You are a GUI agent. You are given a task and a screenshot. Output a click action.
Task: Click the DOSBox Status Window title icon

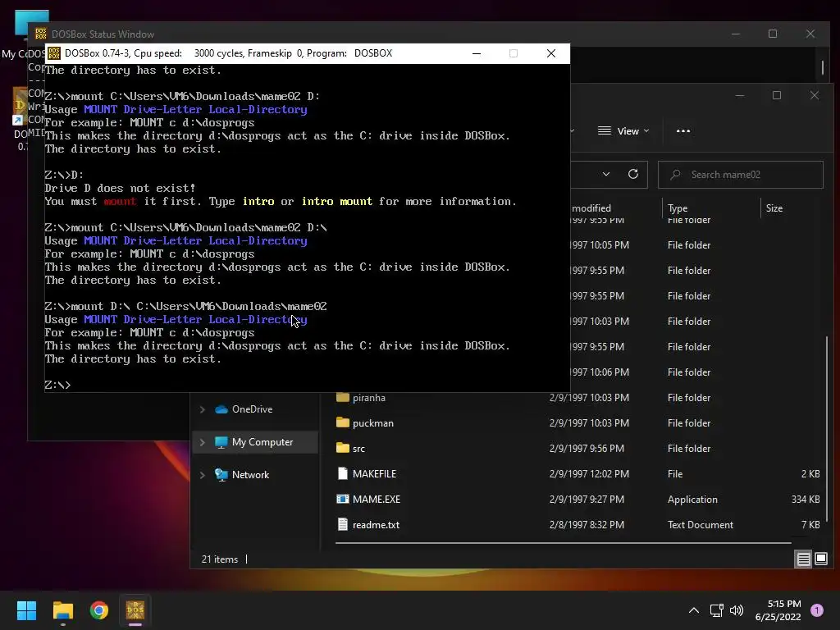(x=41, y=34)
